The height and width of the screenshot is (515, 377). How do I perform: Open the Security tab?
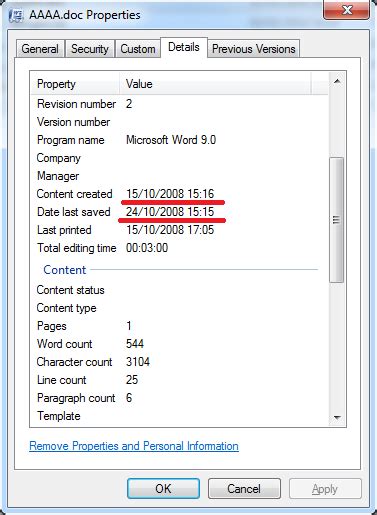(90, 49)
